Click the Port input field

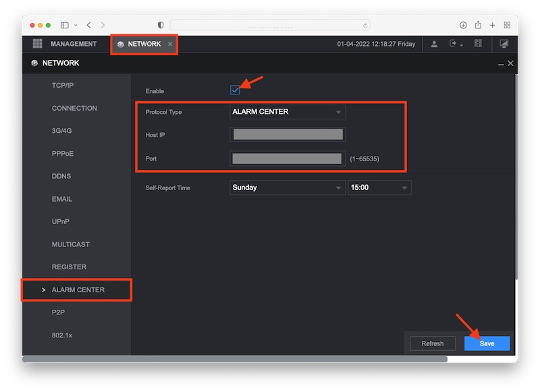[x=288, y=159]
